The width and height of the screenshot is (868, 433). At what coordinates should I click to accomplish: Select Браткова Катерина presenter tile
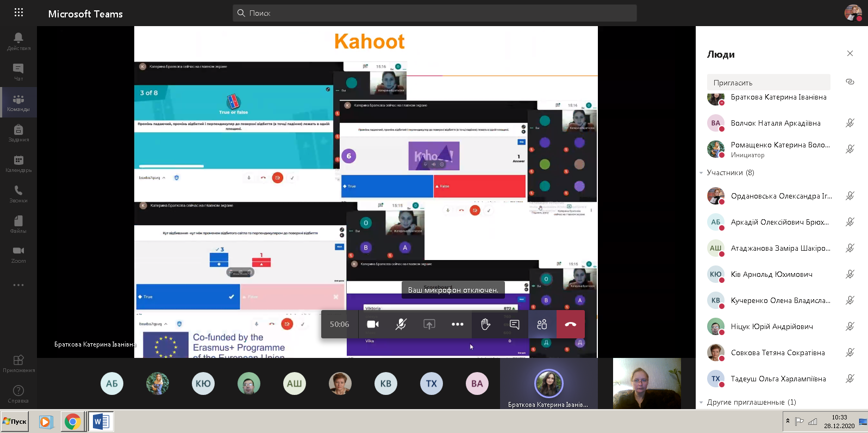click(x=549, y=383)
